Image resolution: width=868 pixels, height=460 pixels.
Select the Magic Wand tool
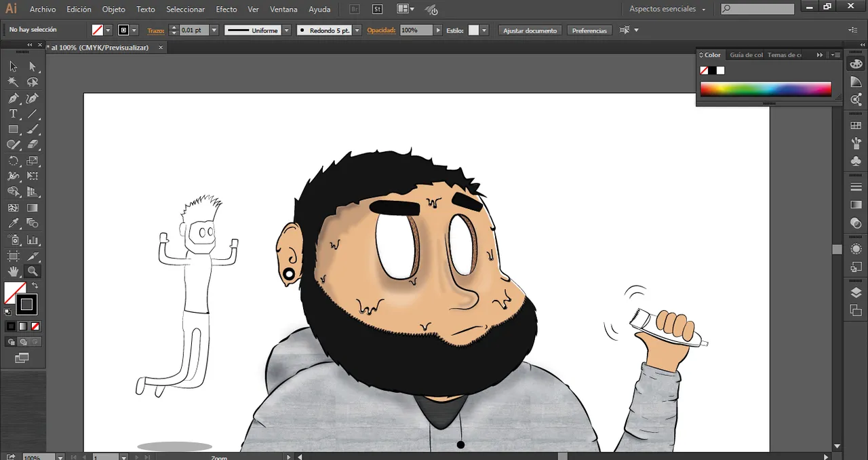[13, 82]
